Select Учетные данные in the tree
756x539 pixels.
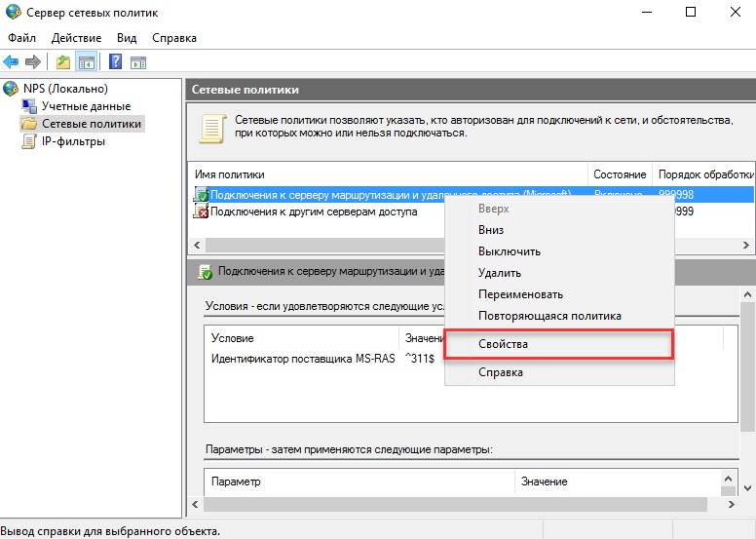pos(87,106)
